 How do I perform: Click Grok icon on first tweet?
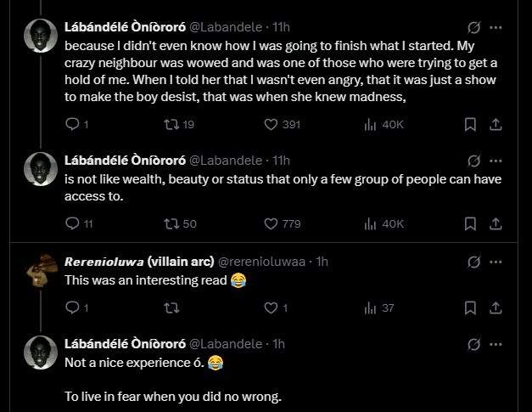474,25
